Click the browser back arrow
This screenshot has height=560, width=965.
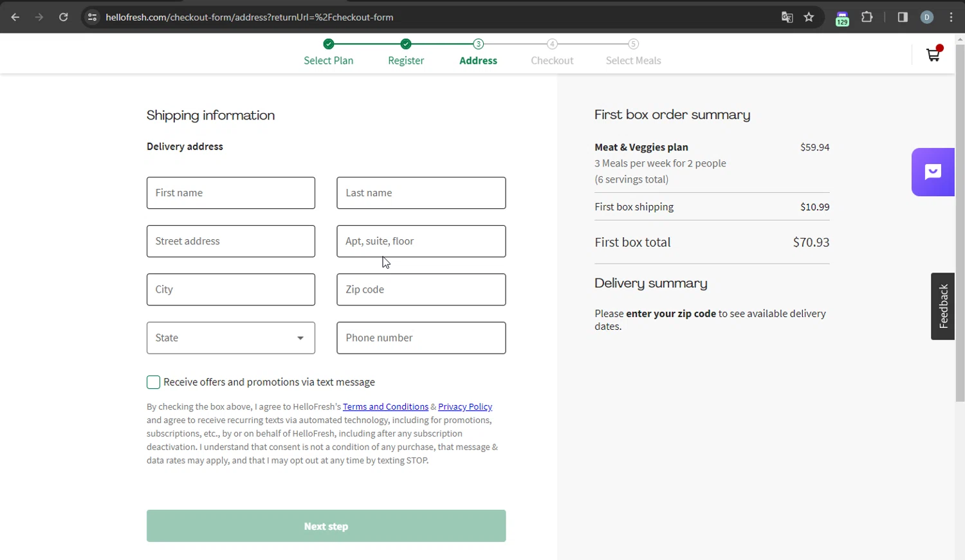[15, 17]
